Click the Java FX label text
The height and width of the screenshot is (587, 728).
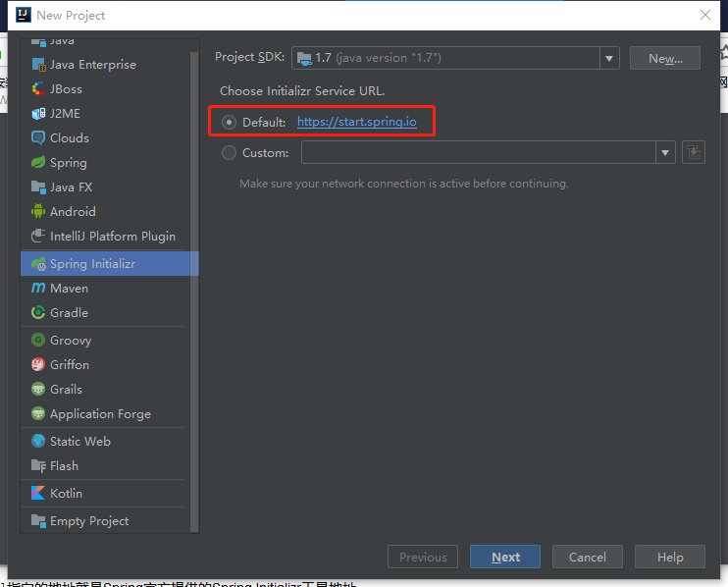click(x=71, y=187)
